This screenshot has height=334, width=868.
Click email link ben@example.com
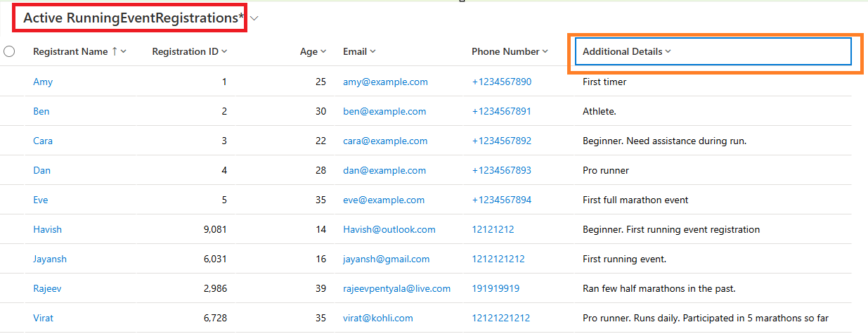[384, 111]
